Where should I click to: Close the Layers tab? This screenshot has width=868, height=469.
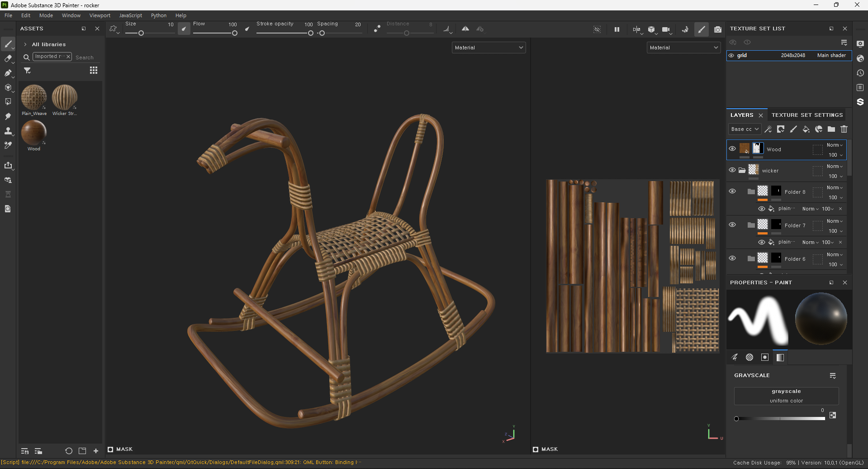[x=761, y=115]
